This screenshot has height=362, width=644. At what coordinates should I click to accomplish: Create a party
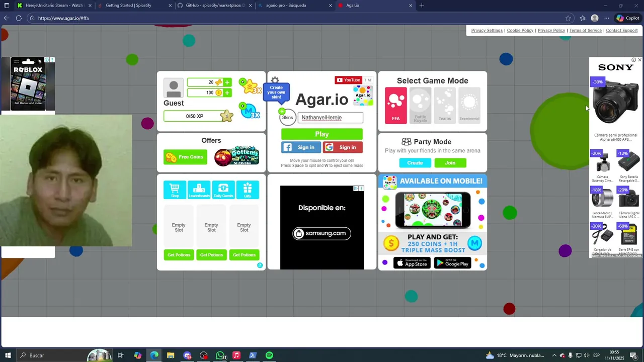pos(415,163)
